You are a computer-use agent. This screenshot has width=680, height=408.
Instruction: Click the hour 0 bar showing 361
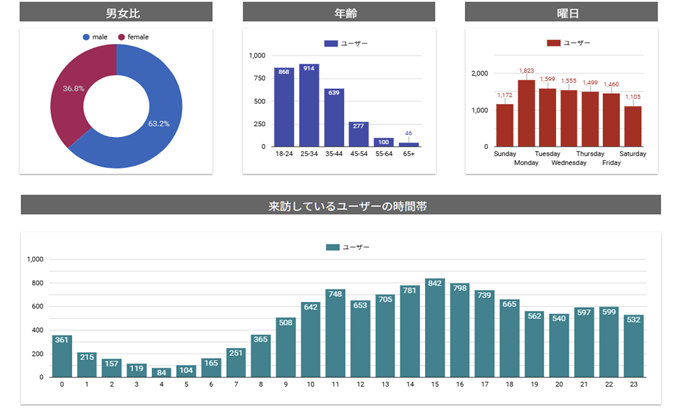click(62, 356)
